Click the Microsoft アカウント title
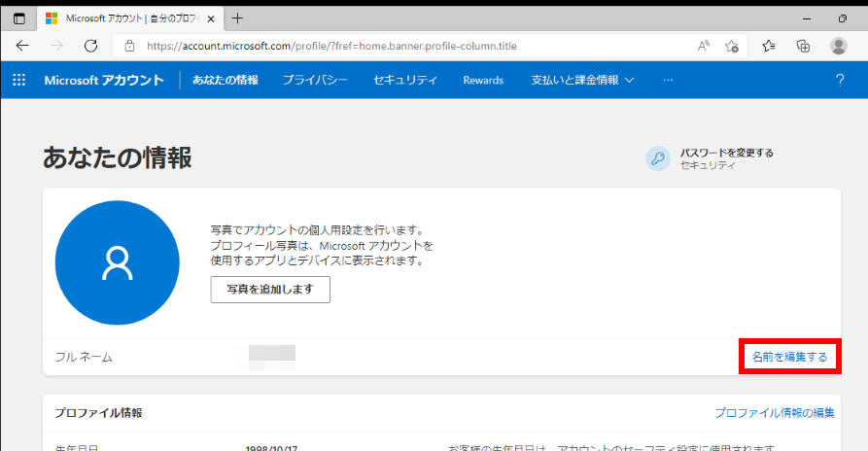This screenshot has width=868, height=451. [104, 81]
